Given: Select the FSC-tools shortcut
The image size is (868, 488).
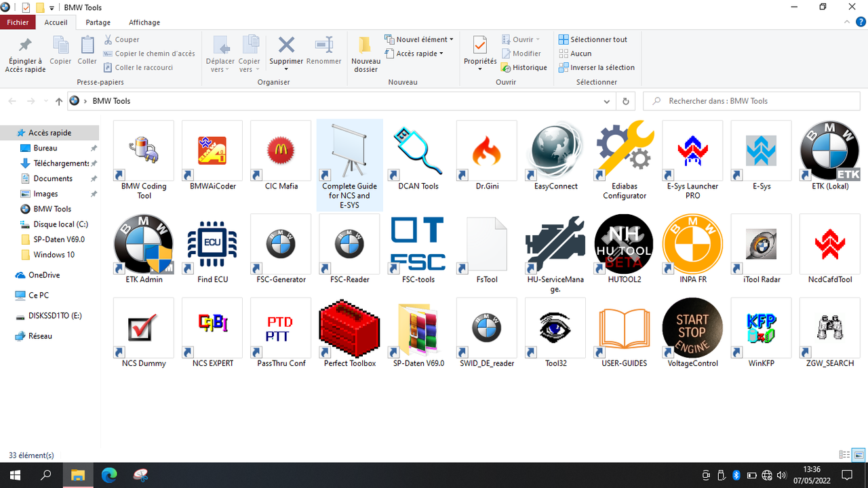Looking at the screenshot, I should coord(418,249).
